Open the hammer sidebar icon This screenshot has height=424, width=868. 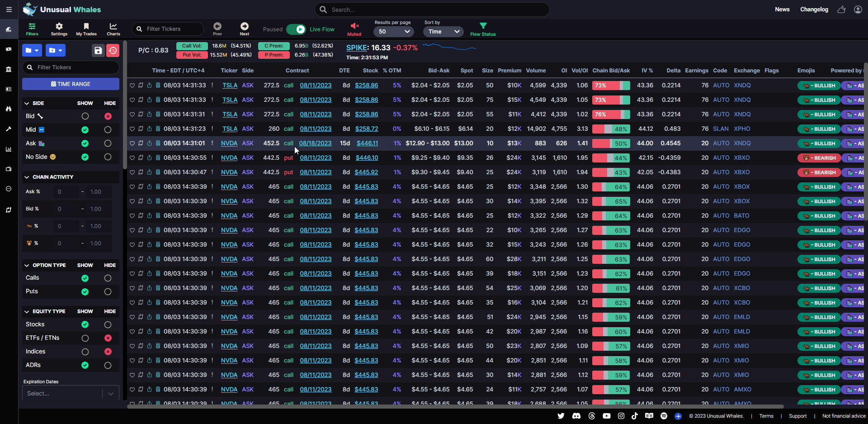[9, 129]
